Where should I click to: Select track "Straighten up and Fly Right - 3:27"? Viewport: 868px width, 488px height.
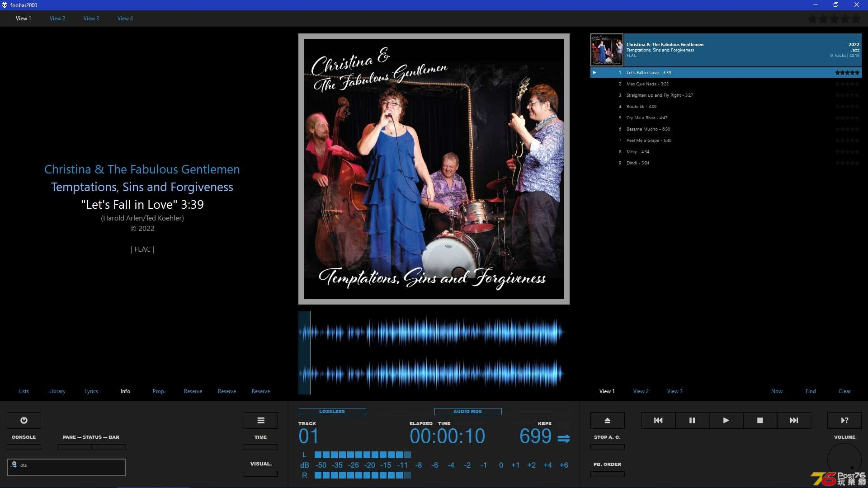click(726, 95)
